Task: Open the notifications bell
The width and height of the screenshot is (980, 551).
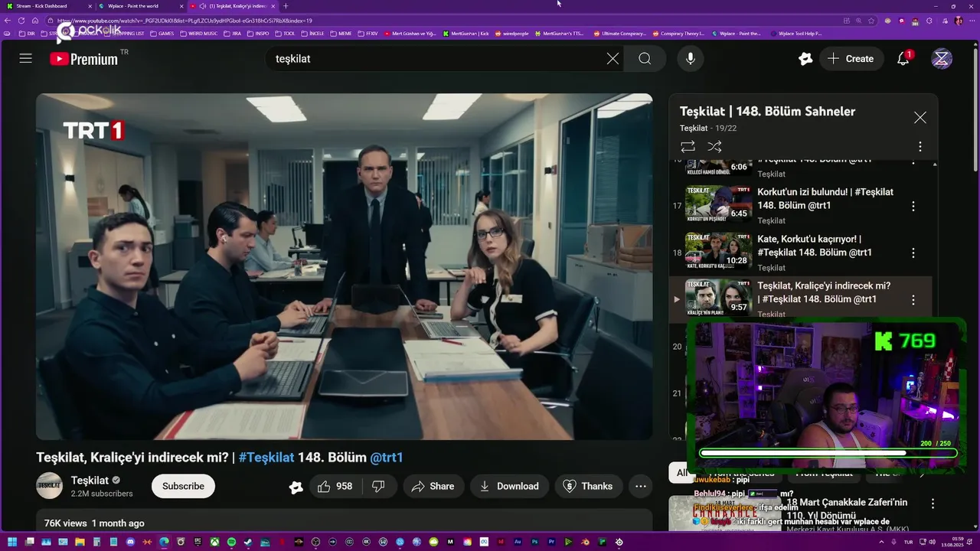Action: point(903,58)
